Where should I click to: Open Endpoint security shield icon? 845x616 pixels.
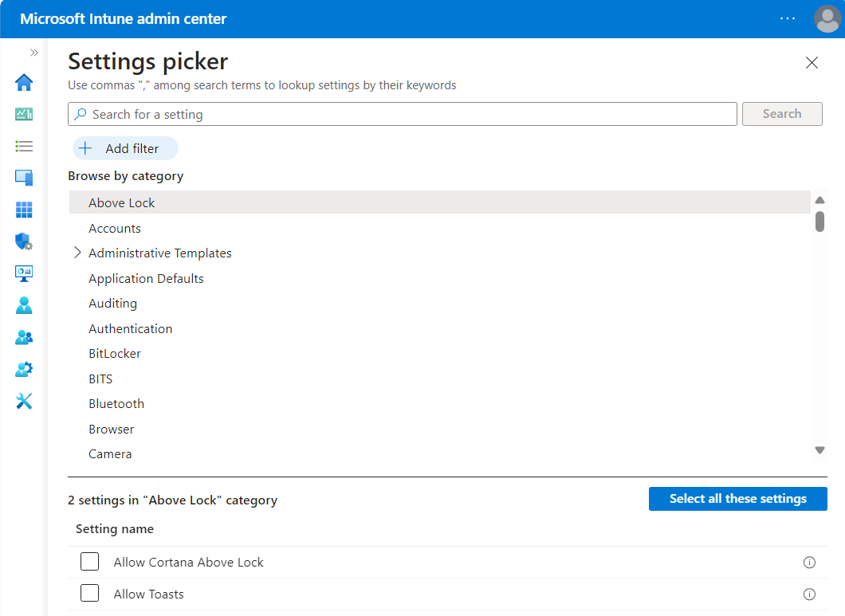[24, 241]
